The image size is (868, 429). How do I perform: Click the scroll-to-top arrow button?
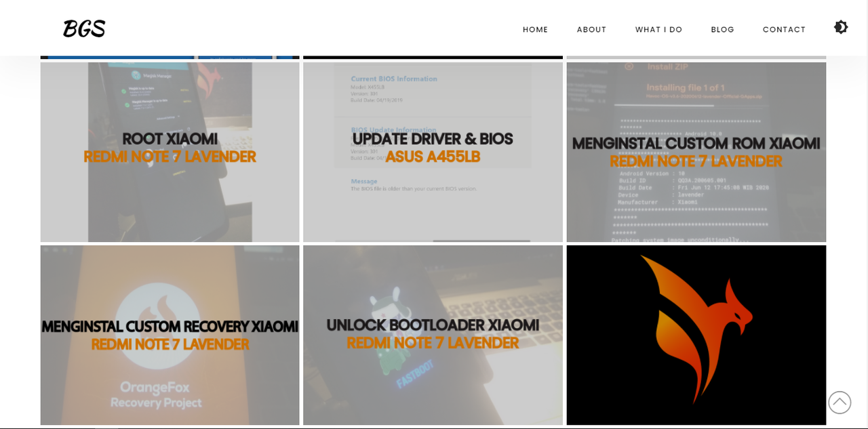click(840, 403)
